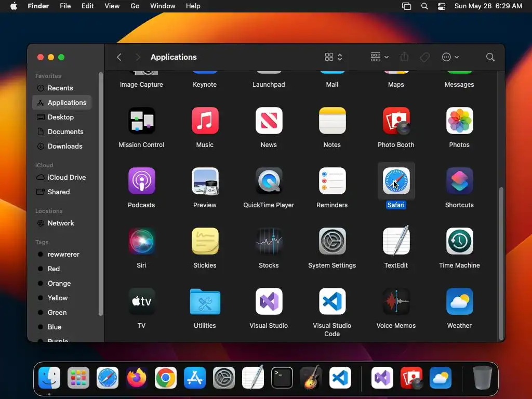Open Control Center in the menu bar

tap(442, 6)
